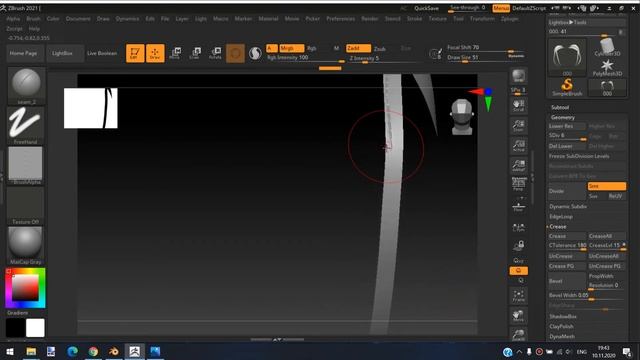Pick a color in the color picker square
640x360 pixels.
pyautogui.click(x=25, y=288)
